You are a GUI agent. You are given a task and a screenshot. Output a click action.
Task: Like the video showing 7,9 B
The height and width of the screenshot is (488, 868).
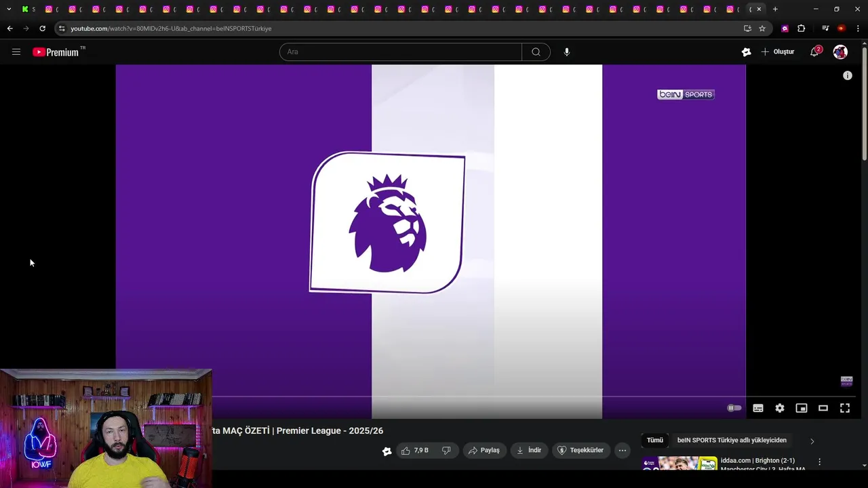(x=415, y=450)
